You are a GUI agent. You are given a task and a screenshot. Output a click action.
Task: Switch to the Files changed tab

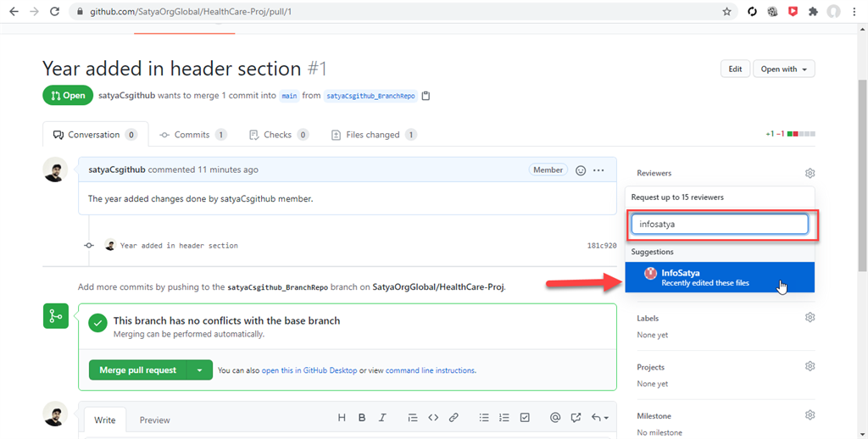pyautogui.click(x=374, y=135)
